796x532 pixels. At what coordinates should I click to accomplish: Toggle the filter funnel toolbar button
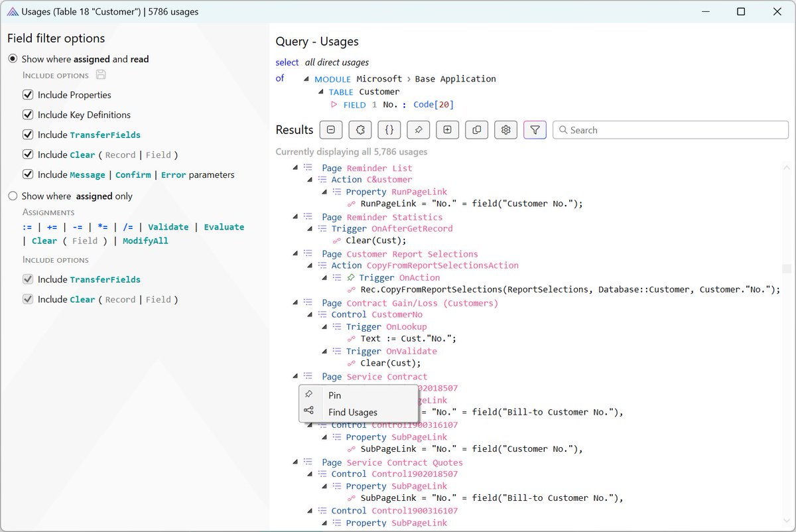[x=535, y=130]
